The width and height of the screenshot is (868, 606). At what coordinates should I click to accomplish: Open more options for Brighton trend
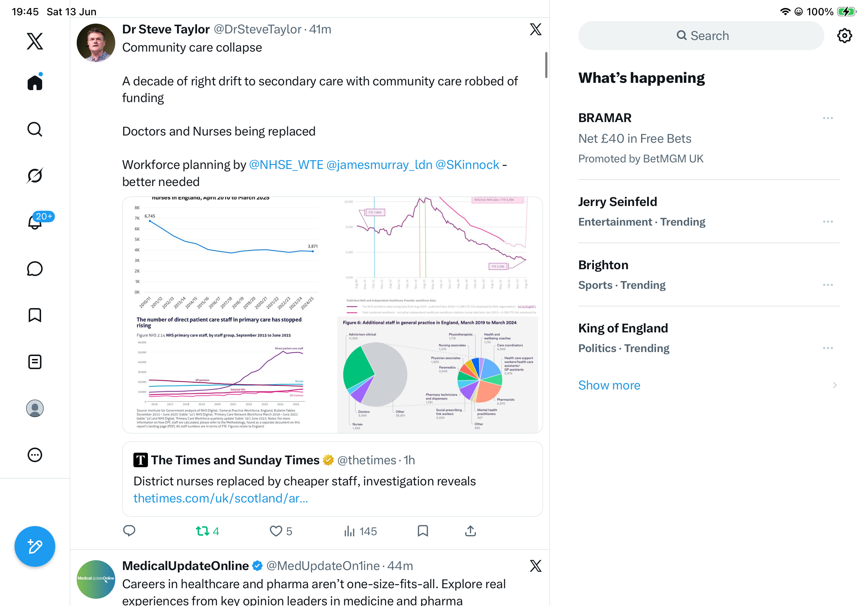pos(828,285)
